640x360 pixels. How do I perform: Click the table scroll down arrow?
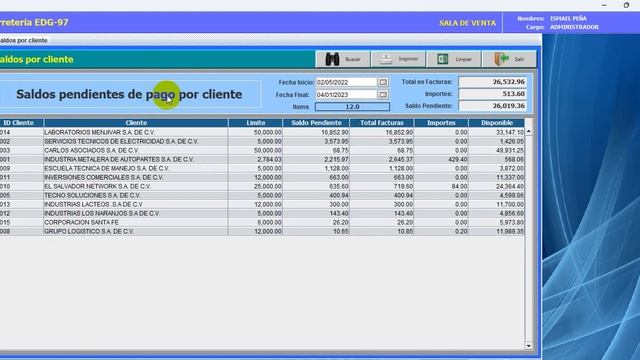coord(529,346)
